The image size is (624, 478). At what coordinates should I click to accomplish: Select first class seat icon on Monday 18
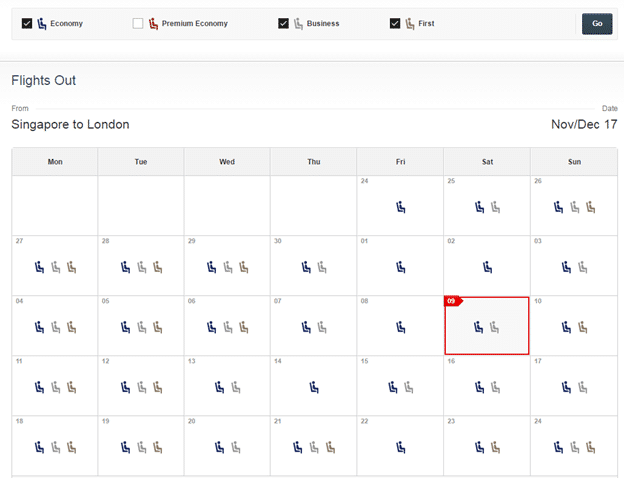click(x=71, y=448)
